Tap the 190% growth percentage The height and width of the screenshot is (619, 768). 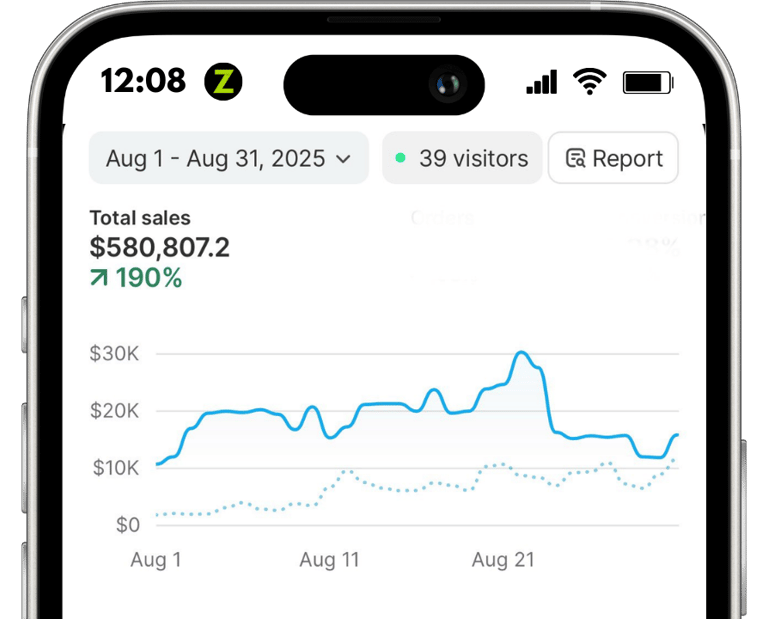tap(149, 278)
